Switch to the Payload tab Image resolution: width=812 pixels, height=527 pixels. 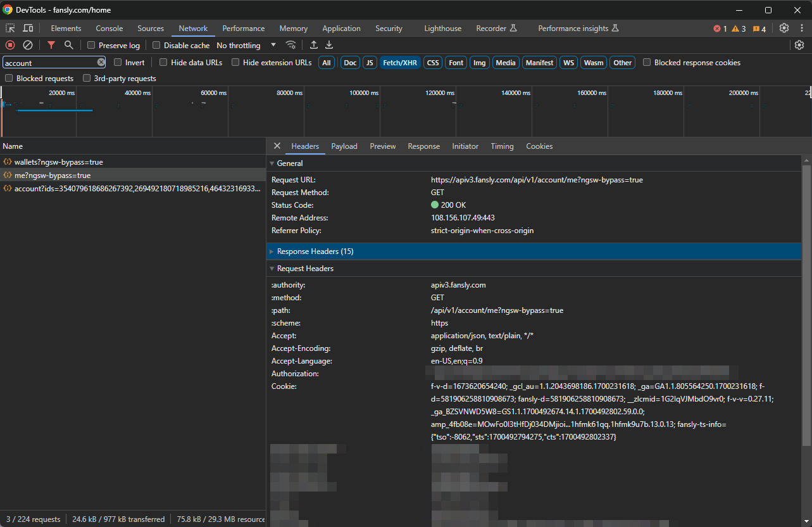click(x=344, y=146)
